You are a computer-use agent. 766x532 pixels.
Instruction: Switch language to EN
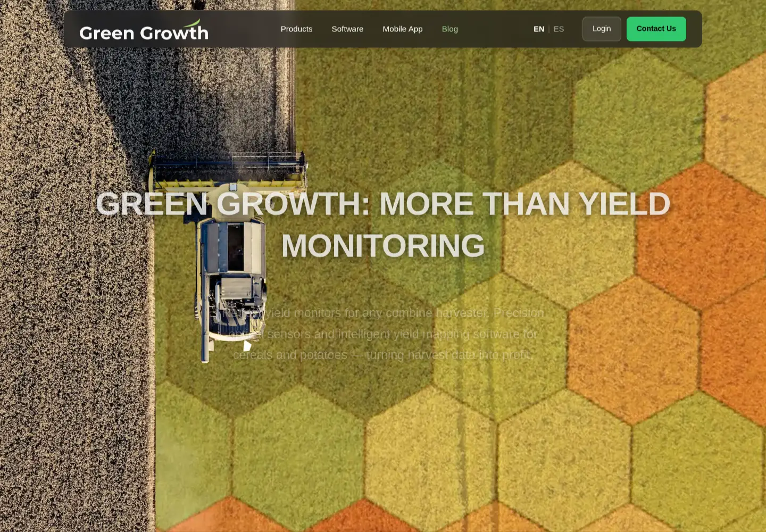click(539, 29)
